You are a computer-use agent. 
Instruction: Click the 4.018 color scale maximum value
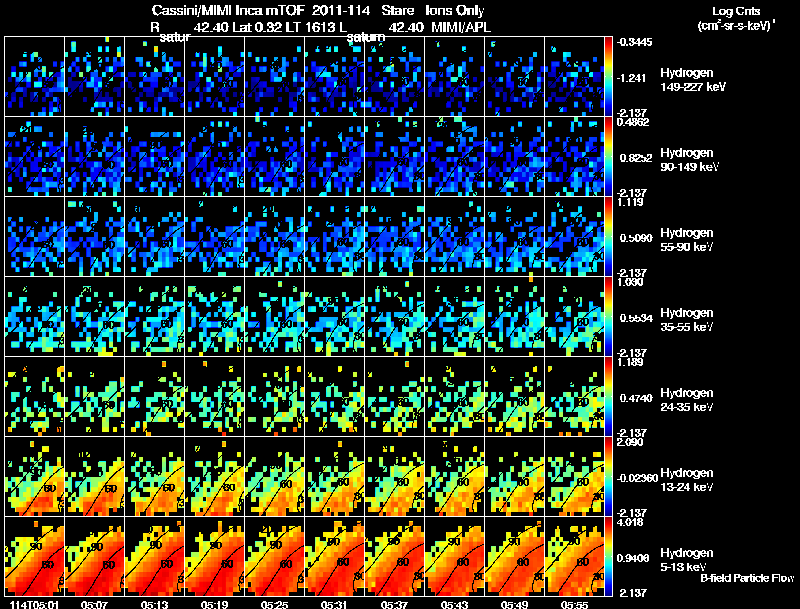(x=630, y=522)
